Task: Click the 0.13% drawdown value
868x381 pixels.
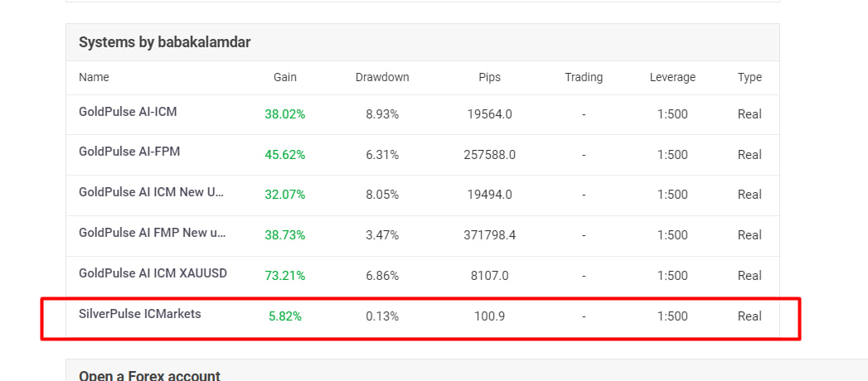Action: [382, 316]
